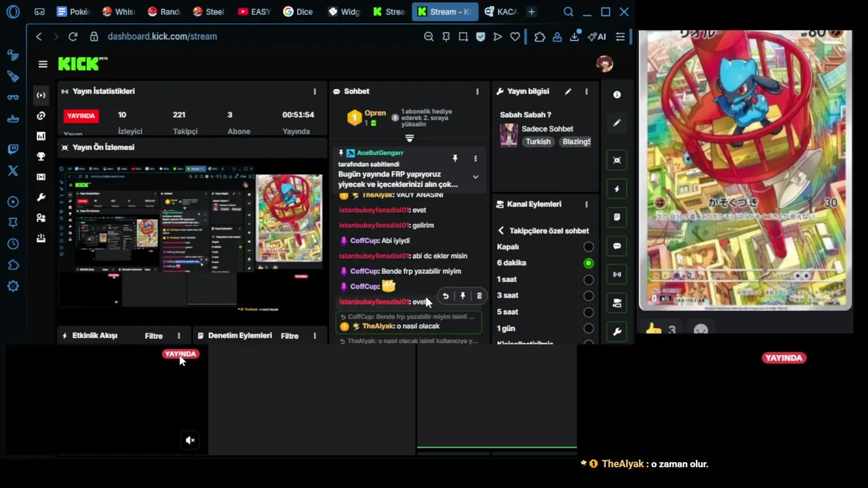Image resolution: width=868 pixels, height=488 pixels.
Task: Open the player icon in browser sidebar
Action: coord(13,202)
